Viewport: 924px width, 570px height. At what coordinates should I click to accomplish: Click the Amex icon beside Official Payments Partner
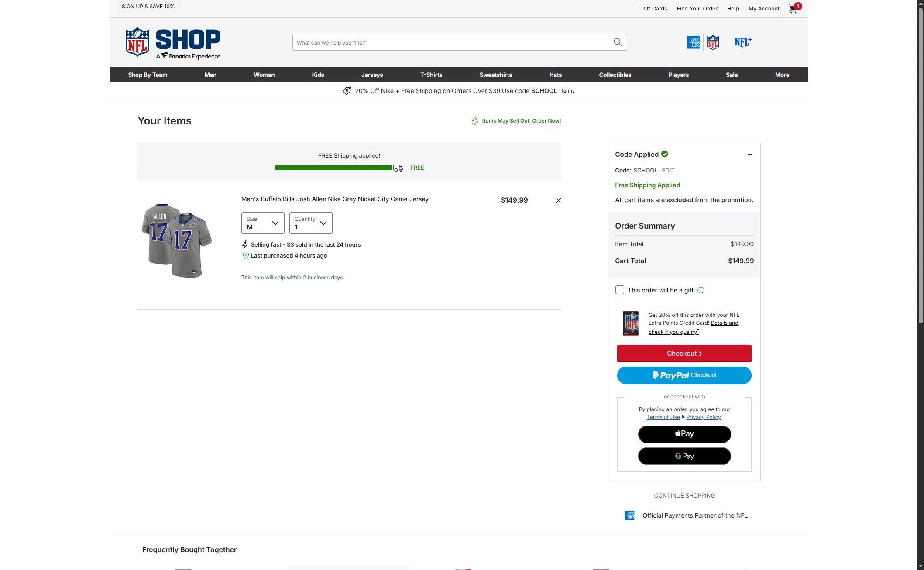click(x=630, y=515)
